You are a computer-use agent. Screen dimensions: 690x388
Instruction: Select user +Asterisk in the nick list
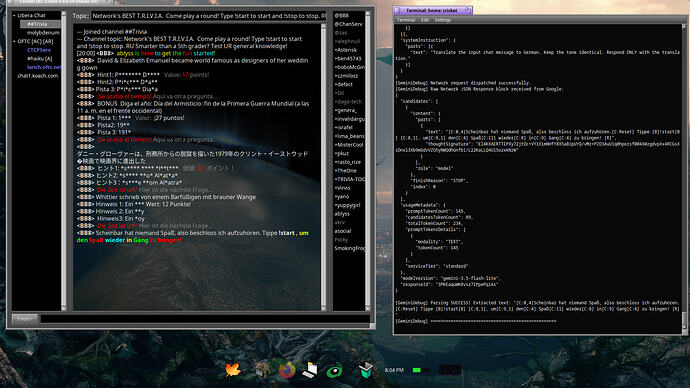click(345, 50)
